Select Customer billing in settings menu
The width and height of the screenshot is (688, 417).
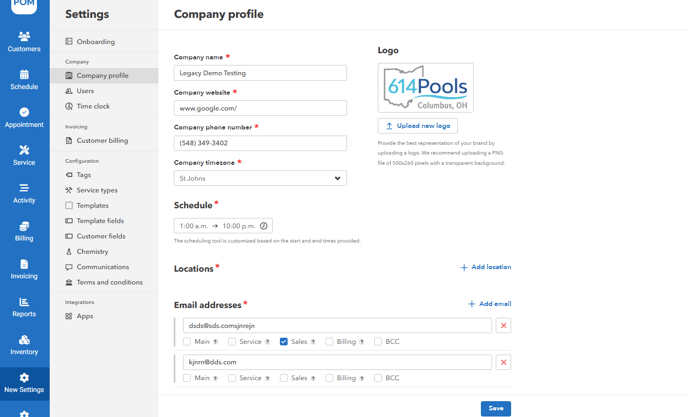point(102,141)
